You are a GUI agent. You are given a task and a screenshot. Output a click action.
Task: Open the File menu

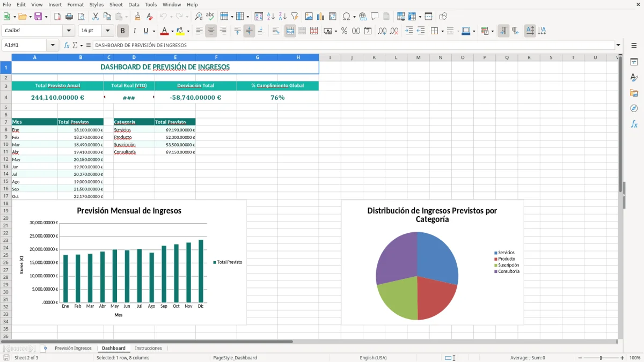pos(7,4)
